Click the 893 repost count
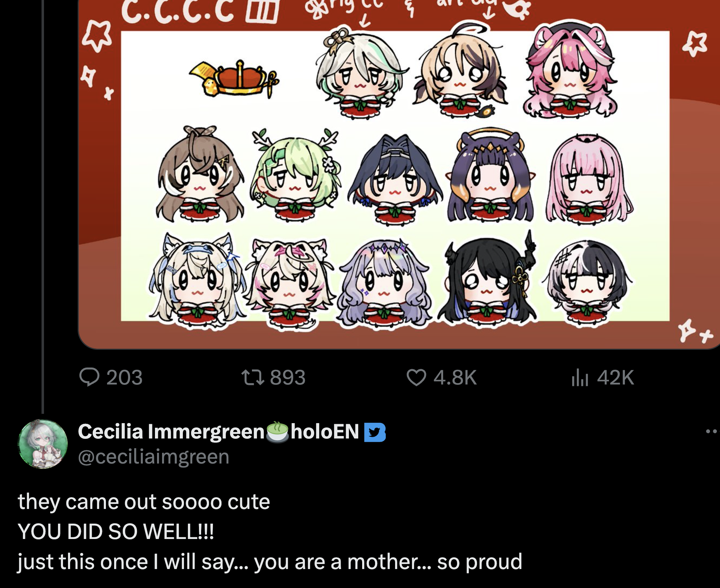This screenshot has height=588, width=720. [x=288, y=377]
